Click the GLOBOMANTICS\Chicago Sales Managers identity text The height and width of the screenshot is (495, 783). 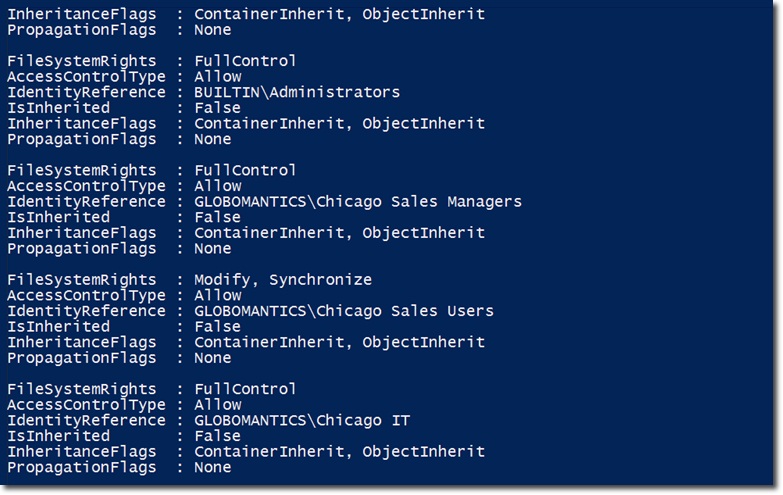tap(358, 201)
